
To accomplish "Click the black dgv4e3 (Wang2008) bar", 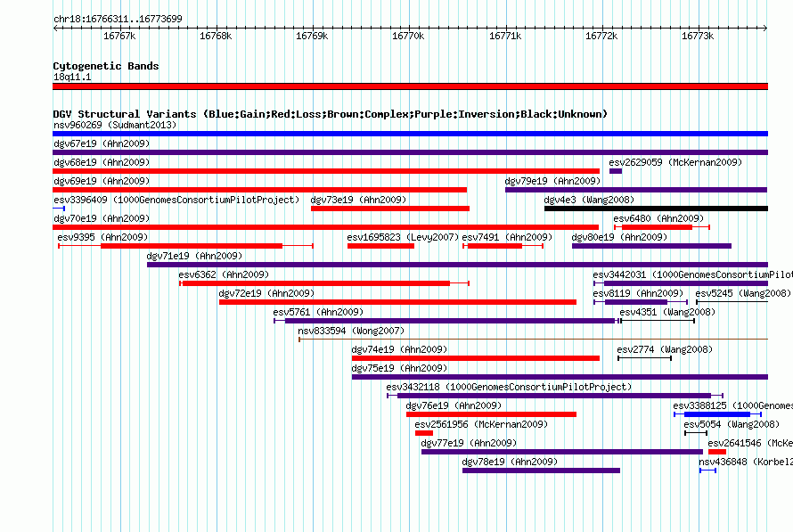I will point(656,209).
